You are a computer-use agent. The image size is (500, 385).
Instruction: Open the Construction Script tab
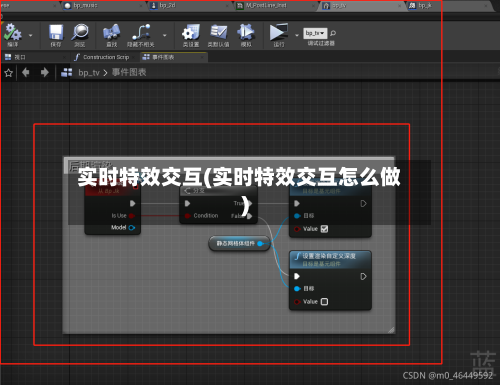click(106, 57)
